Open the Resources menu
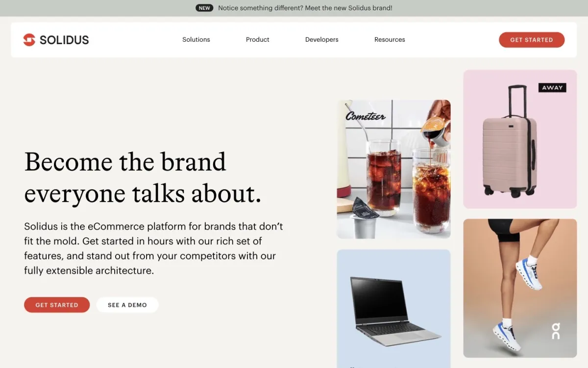 tap(390, 40)
